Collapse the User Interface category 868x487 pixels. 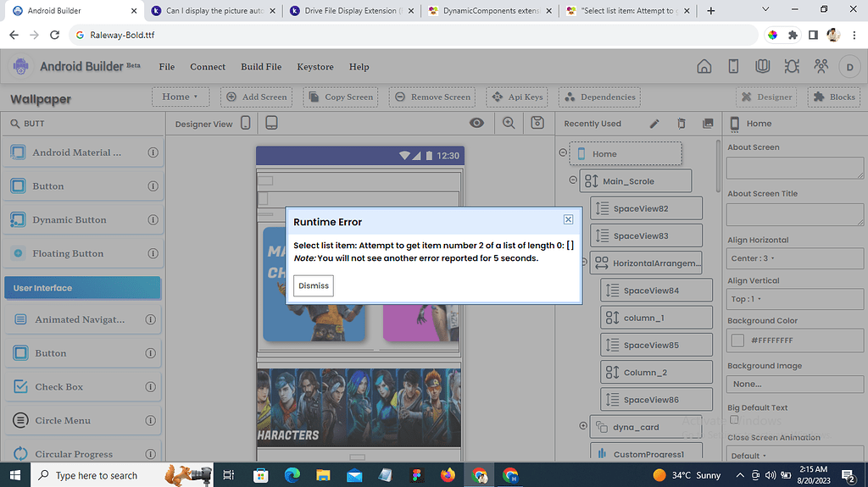(x=82, y=288)
